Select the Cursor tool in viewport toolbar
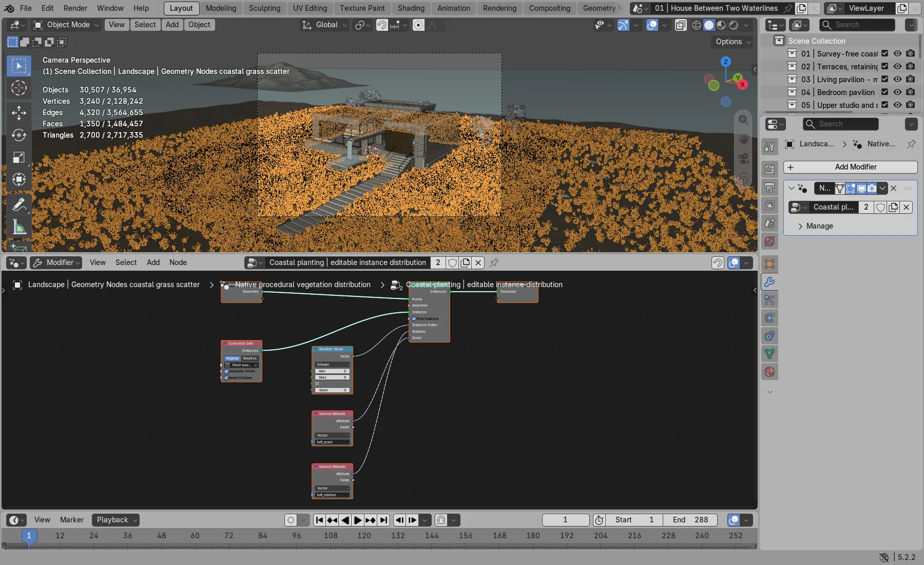Viewport: 924px width, 565px height. (x=19, y=88)
